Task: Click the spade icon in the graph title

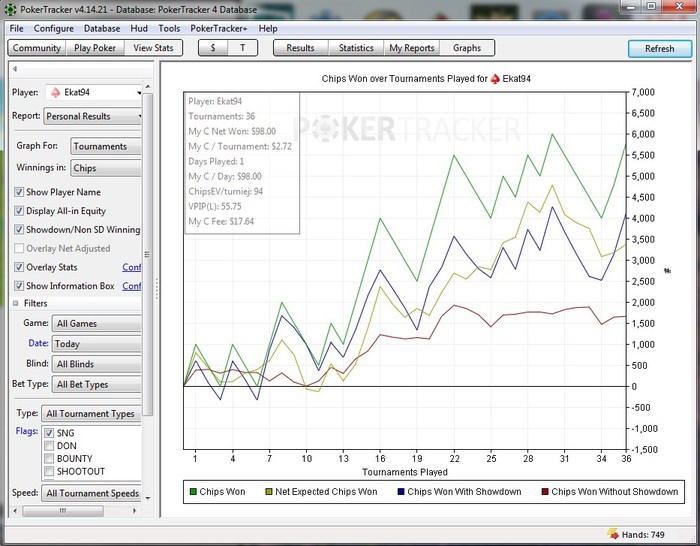Action: point(495,79)
